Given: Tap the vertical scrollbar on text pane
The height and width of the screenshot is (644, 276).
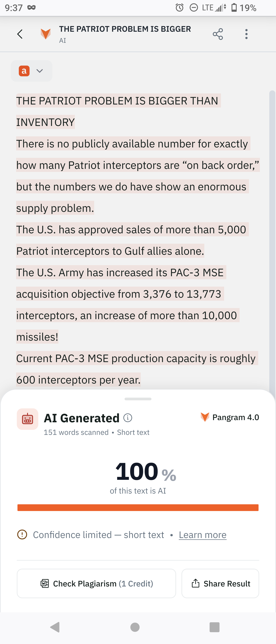Looking at the screenshot, I should (x=272, y=240).
